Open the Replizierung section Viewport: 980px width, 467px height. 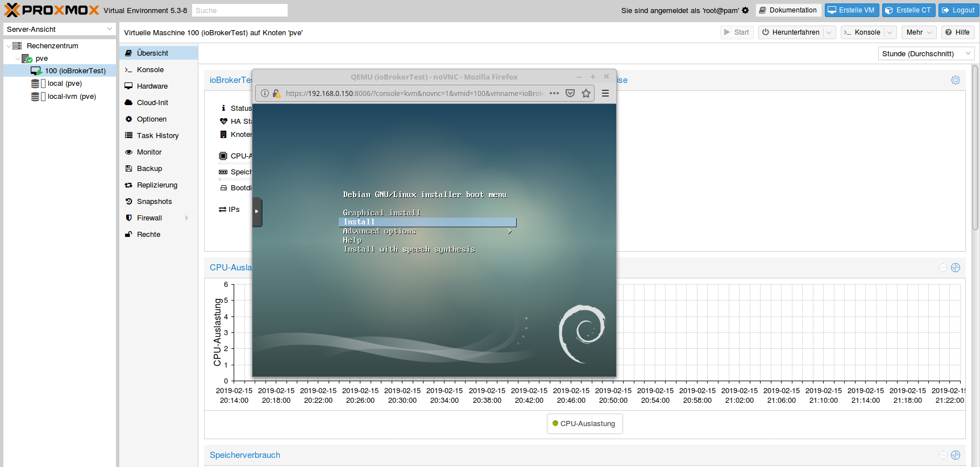click(159, 185)
